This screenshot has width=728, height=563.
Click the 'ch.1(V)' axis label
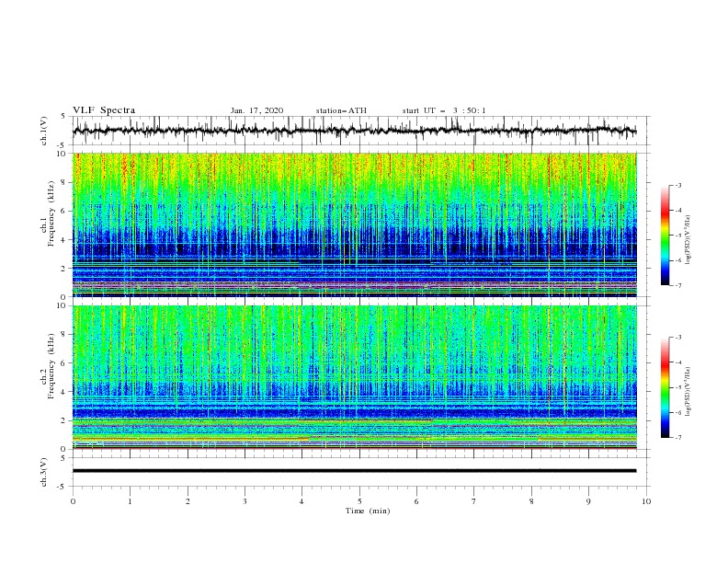(44, 131)
